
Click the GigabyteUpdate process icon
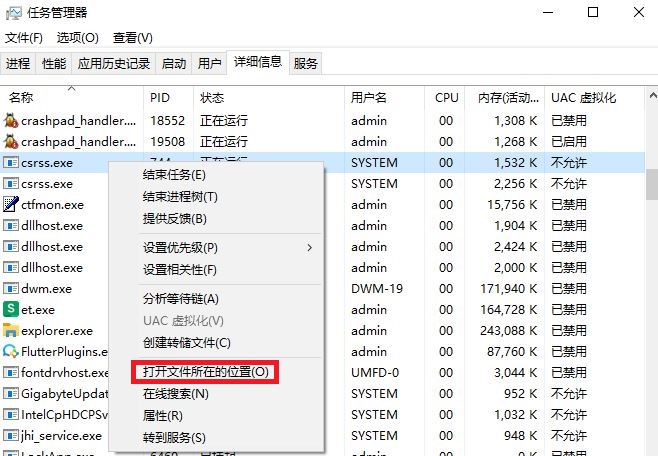tap(11, 394)
